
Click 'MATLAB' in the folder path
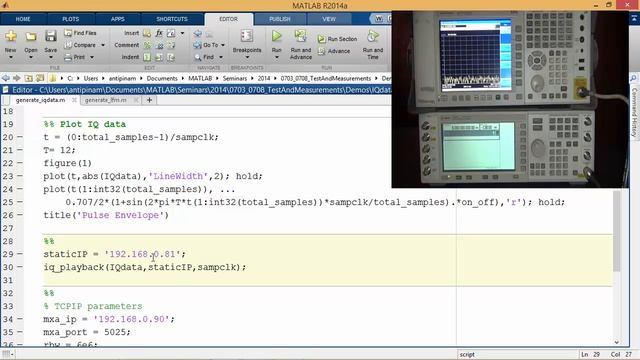tap(200, 78)
